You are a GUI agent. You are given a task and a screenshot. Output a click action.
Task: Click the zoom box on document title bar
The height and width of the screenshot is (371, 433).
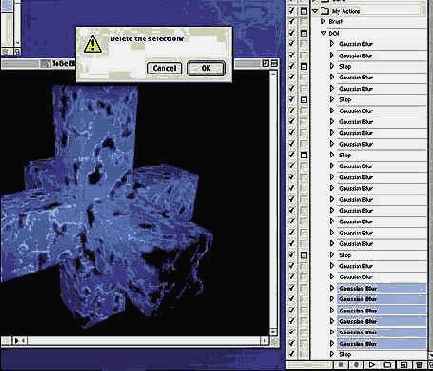(x=265, y=63)
